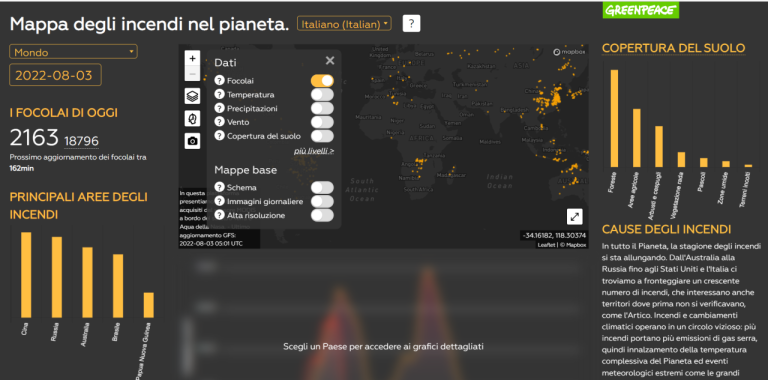Screen dimensions: 768x380
Task: Select the Papua Nuova Guinea bar
Action: [148, 305]
